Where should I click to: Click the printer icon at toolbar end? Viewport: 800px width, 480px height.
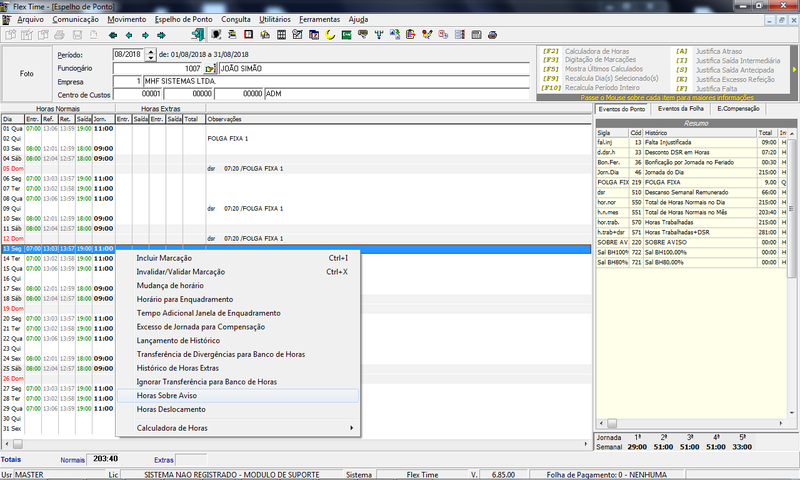point(492,35)
